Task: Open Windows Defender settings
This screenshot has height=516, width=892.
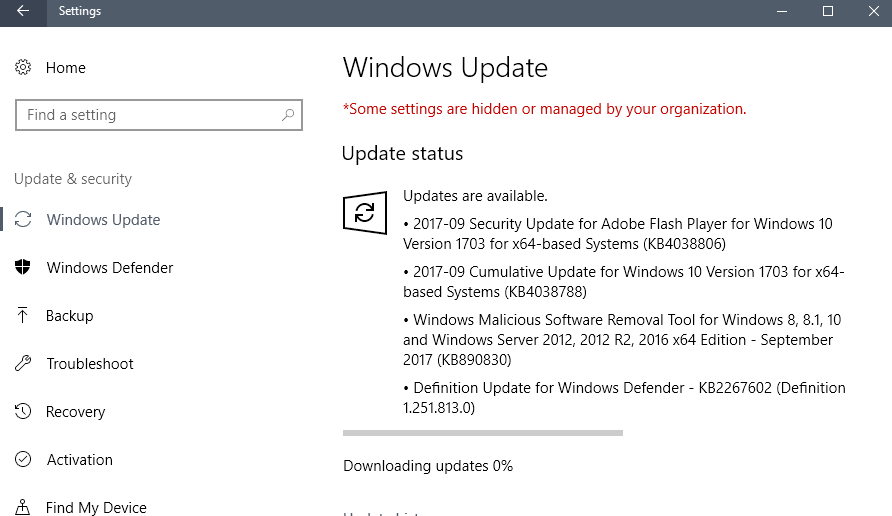Action: (x=110, y=267)
